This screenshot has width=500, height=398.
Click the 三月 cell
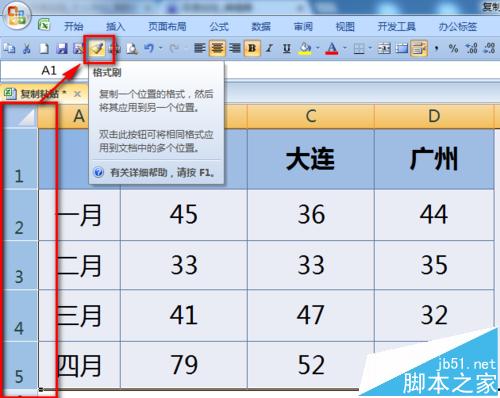(x=79, y=315)
